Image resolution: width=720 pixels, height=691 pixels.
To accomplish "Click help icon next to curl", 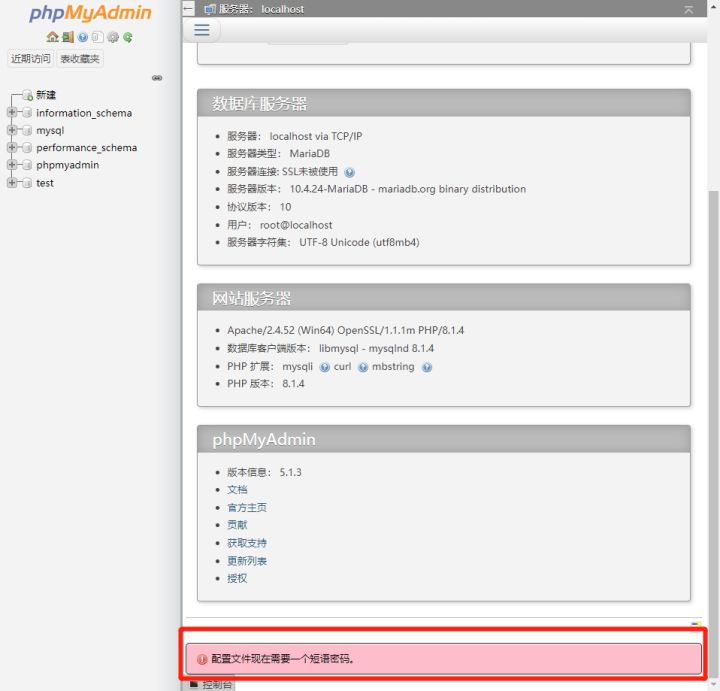I will 363,367.
